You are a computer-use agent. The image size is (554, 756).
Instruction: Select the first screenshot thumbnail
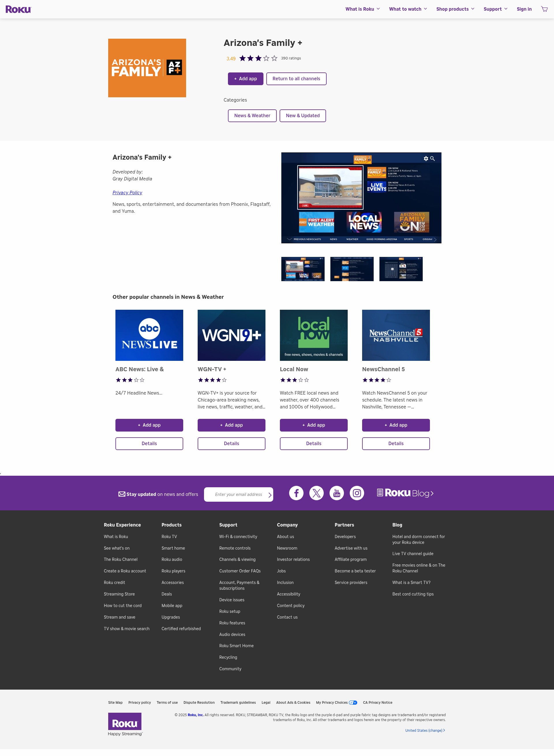tap(302, 269)
